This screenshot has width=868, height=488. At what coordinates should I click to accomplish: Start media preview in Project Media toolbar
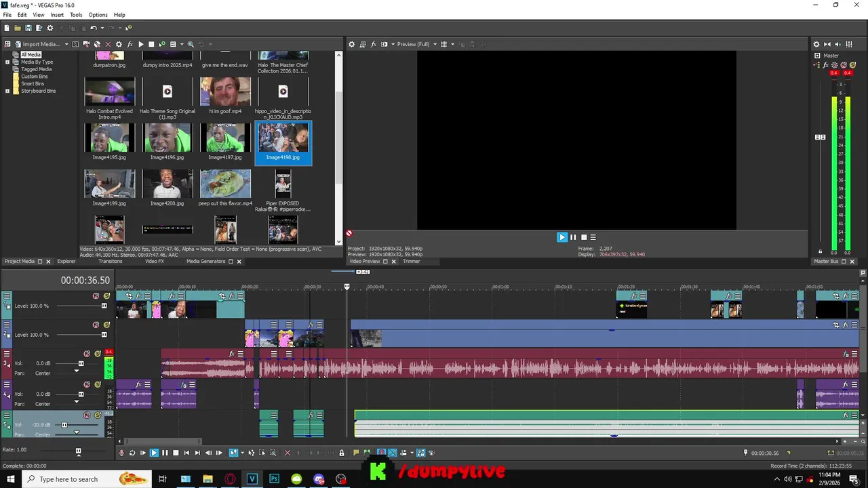140,44
